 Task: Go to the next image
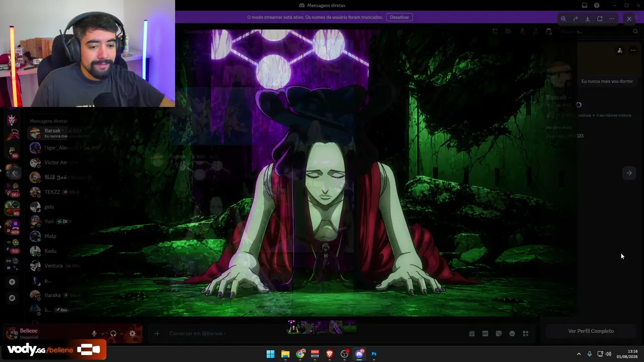pyautogui.click(x=629, y=173)
